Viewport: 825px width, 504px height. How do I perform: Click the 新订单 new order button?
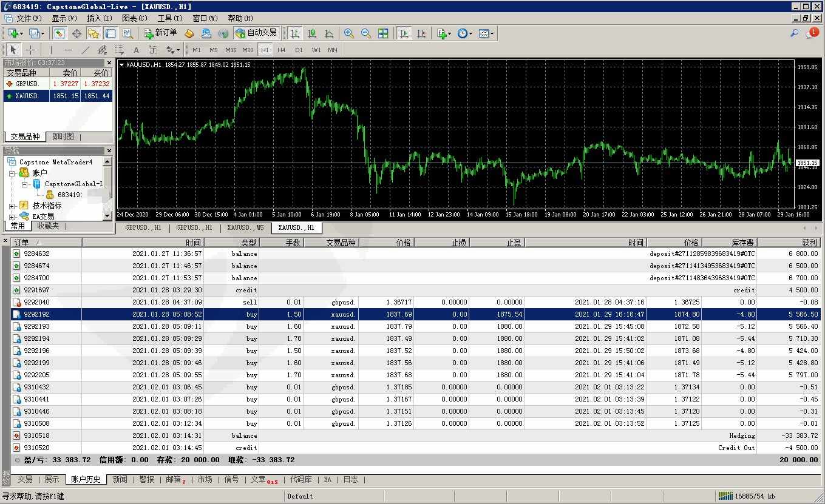pos(161,33)
